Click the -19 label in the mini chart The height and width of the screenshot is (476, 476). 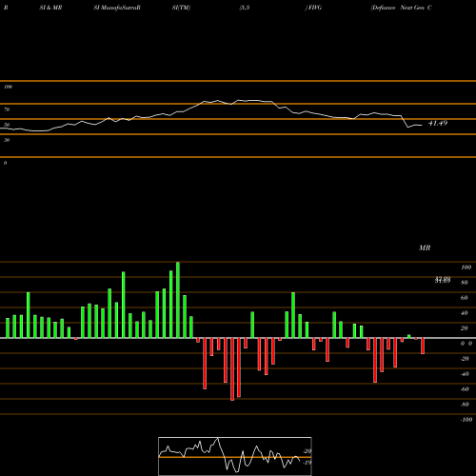pos(307,463)
